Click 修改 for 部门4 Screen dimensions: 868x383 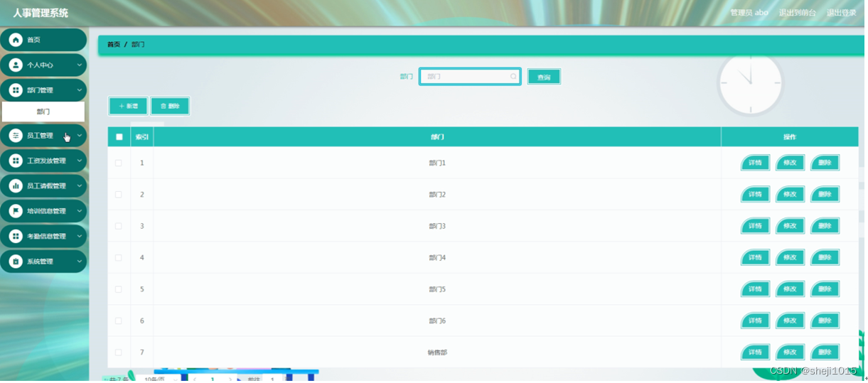[790, 257]
